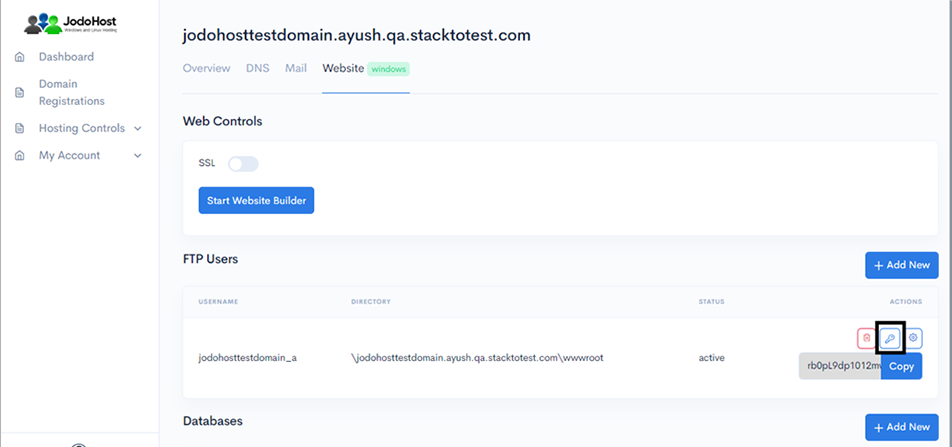Click username jodohosttestdomain_a
This screenshot has width=952, height=447.
coord(248,358)
